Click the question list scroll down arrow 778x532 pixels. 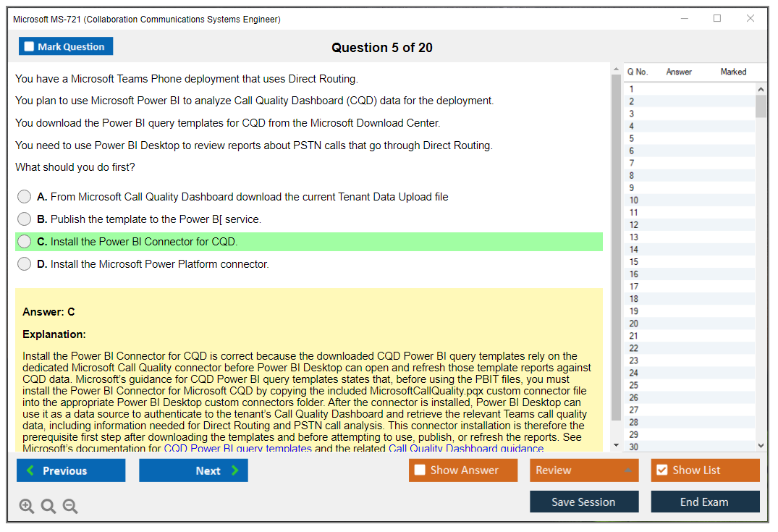click(x=761, y=446)
